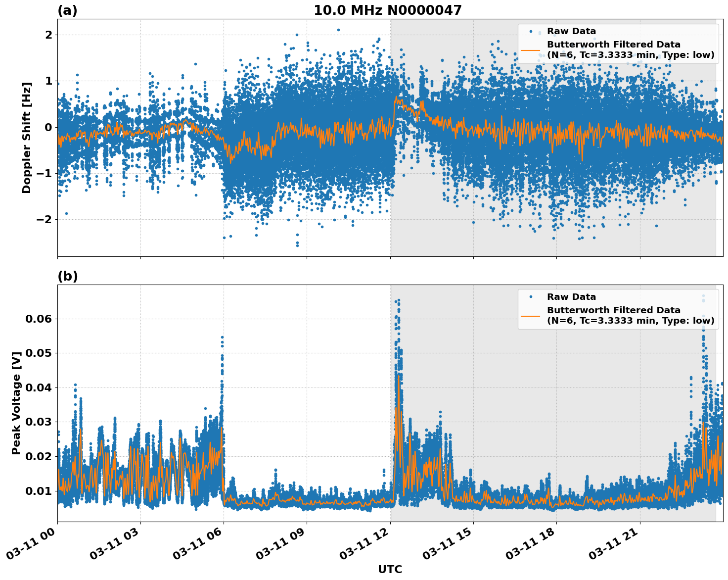Click the panel label (a)

67,9
